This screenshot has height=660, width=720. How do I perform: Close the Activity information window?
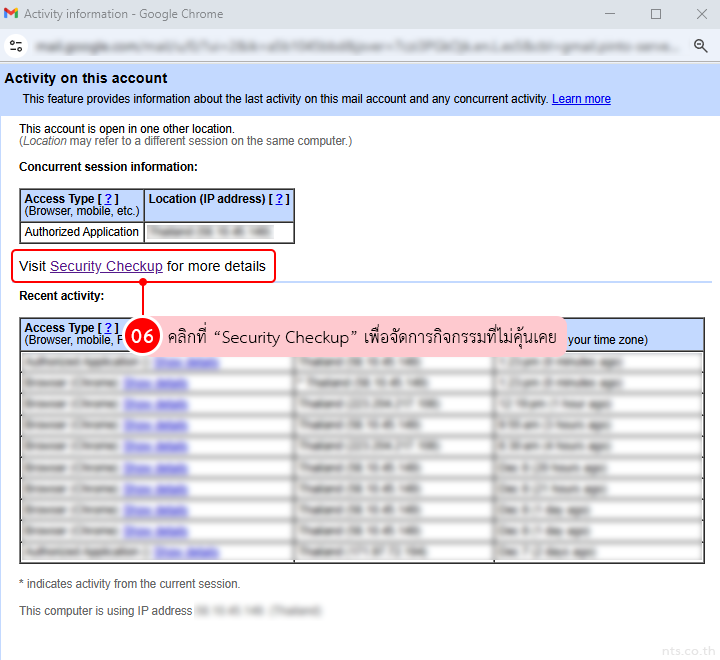coord(701,14)
